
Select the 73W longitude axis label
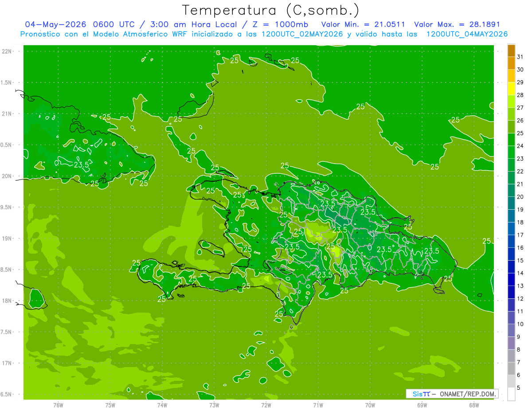(x=214, y=405)
